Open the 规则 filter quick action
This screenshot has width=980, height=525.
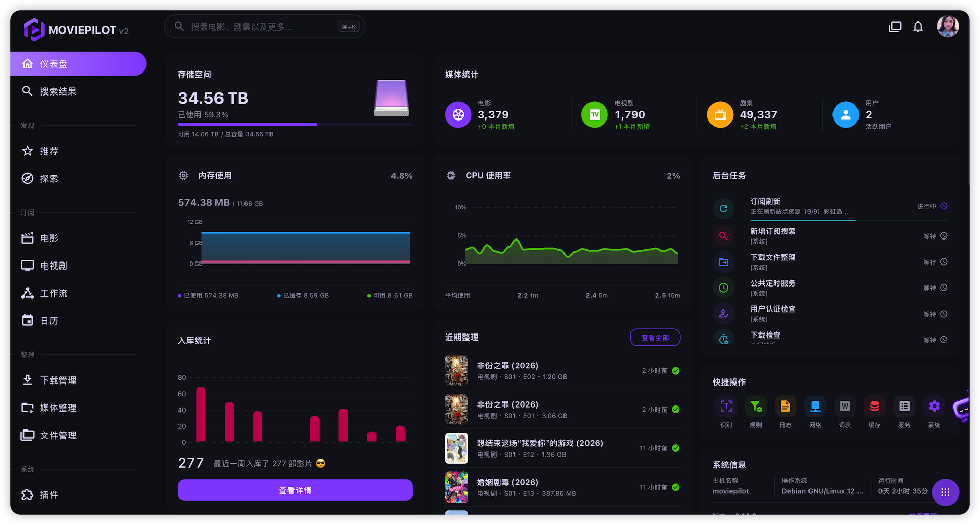click(x=755, y=407)
